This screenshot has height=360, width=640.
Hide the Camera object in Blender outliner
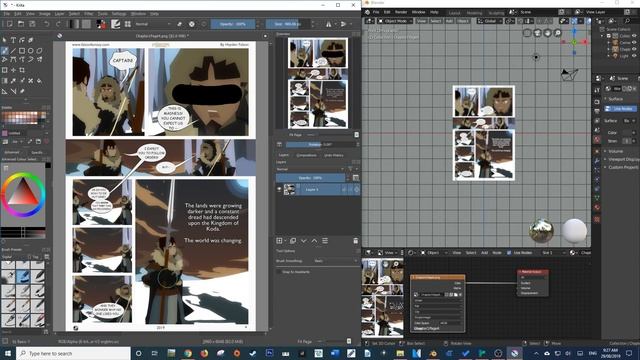coord(634,42)
